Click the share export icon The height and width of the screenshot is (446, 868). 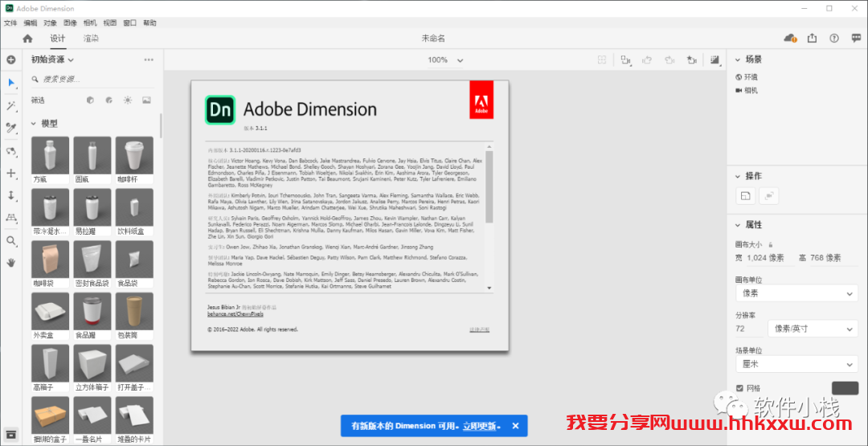812,39
